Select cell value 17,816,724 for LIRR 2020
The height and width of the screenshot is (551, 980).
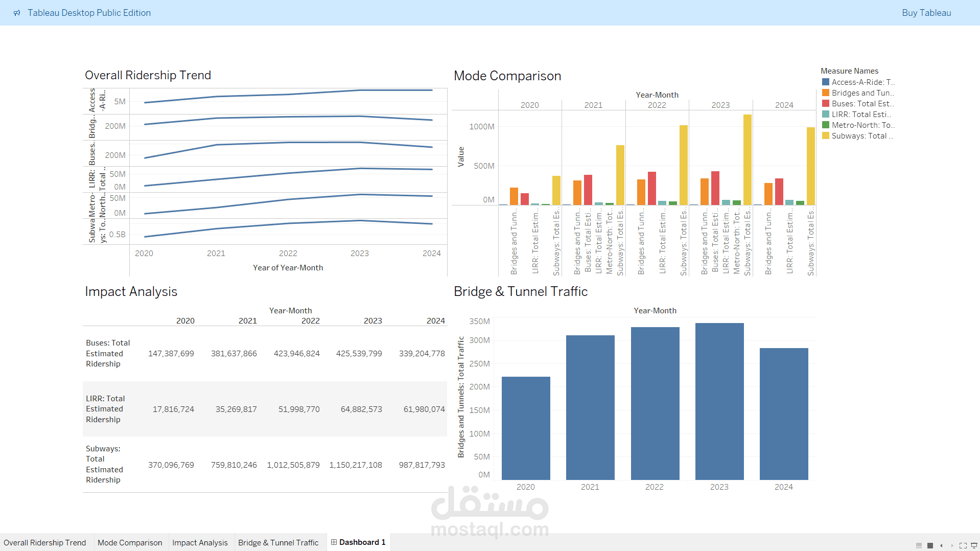174,409
